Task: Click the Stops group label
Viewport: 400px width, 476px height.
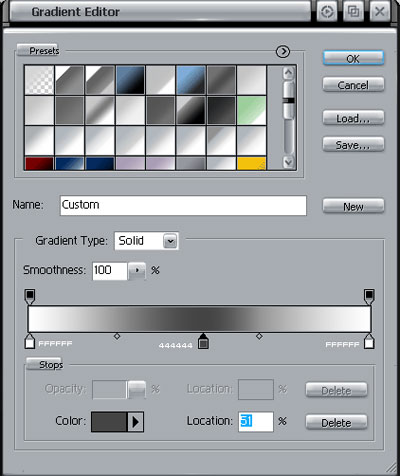Action: click(x=50, y=365)
